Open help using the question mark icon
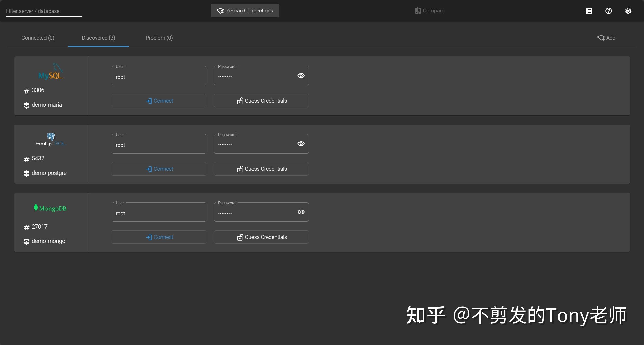The width and height of the screenshot is (644, 345). pos(609,11)
